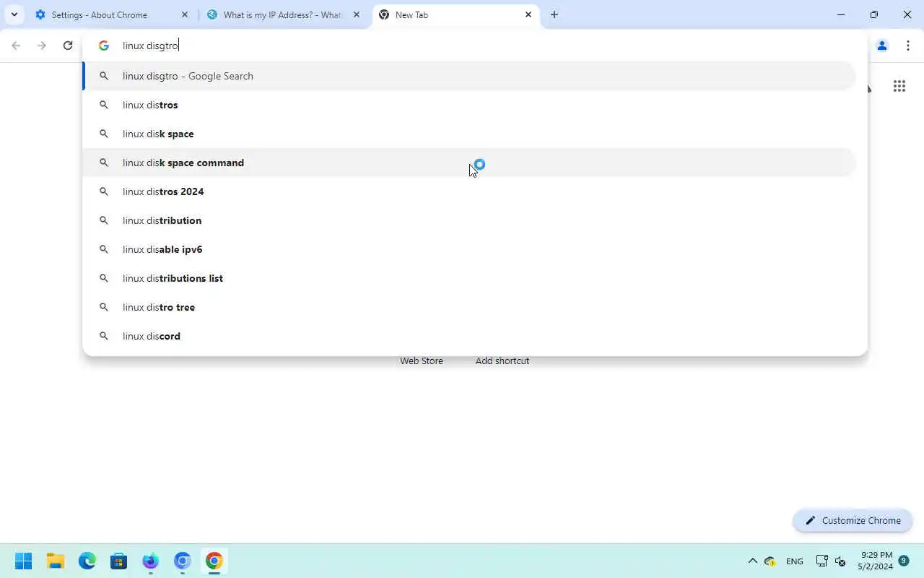Pick the 'linux disk space' suggestion

point(470,134)
